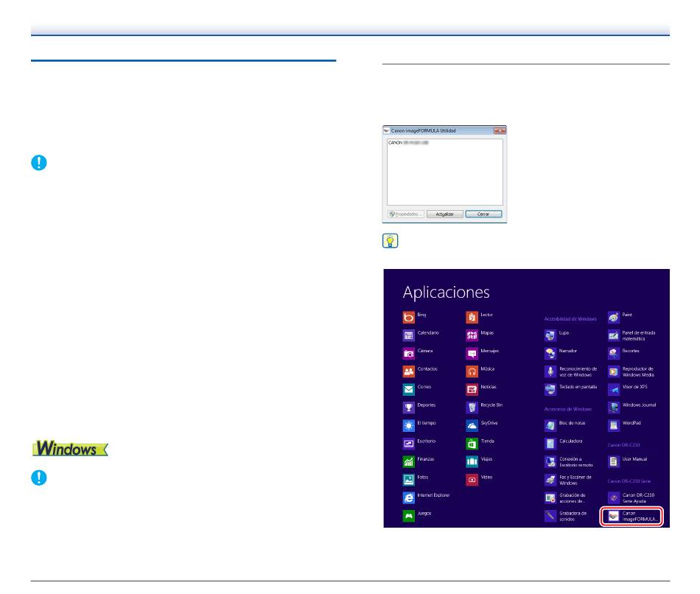Launch Canon imageFORMULA utility tile
This screenshot has width=700, height=594.
point(631,517)
